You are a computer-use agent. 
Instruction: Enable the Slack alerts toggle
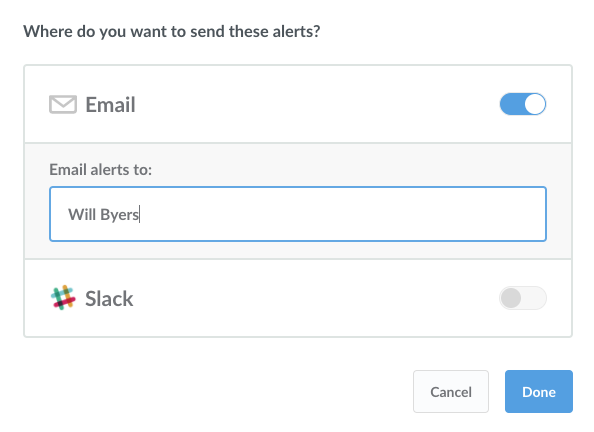(x=523, y=298)
